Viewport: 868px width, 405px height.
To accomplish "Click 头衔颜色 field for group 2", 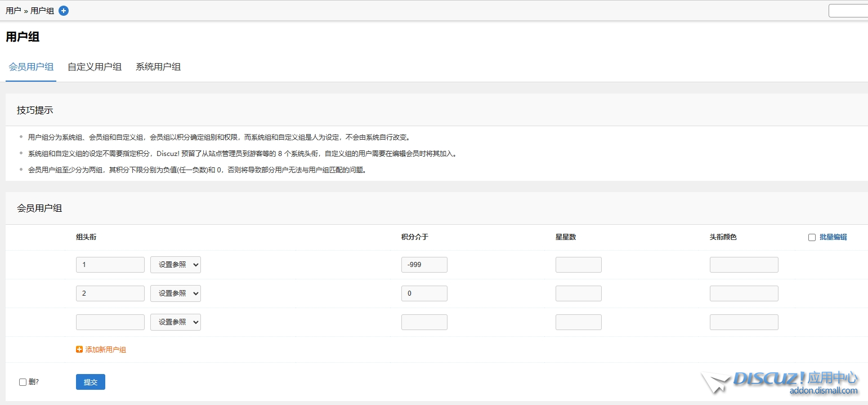I will pos(744,293).
